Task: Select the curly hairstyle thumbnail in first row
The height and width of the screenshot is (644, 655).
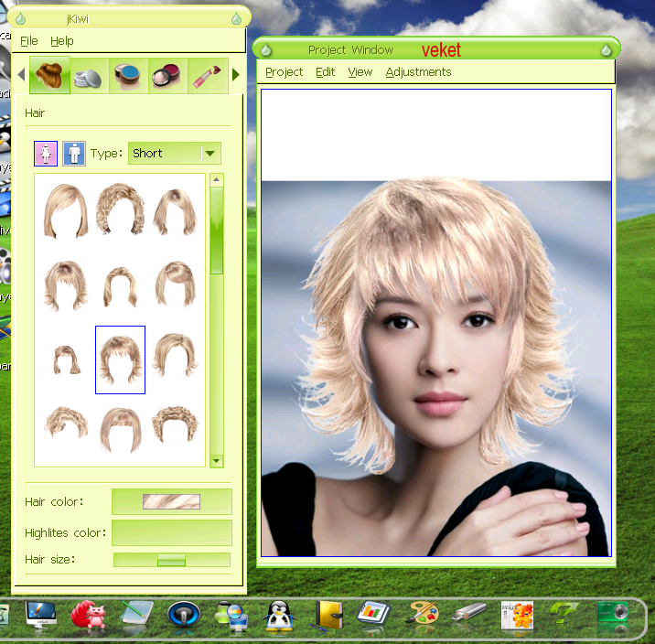Action: point(121,209)
